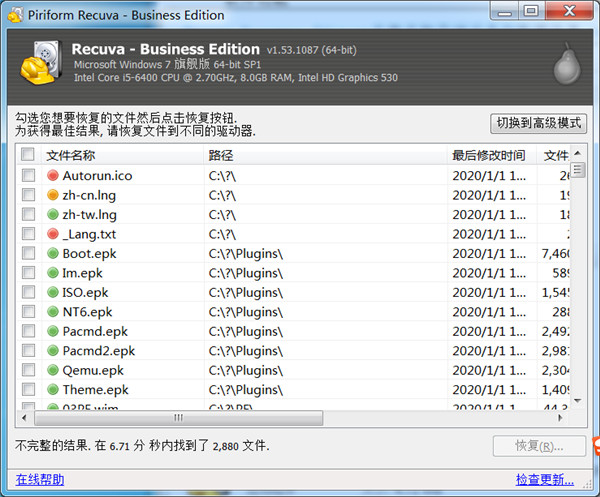Check the box for Pacmd.epk

coord(28,331)
